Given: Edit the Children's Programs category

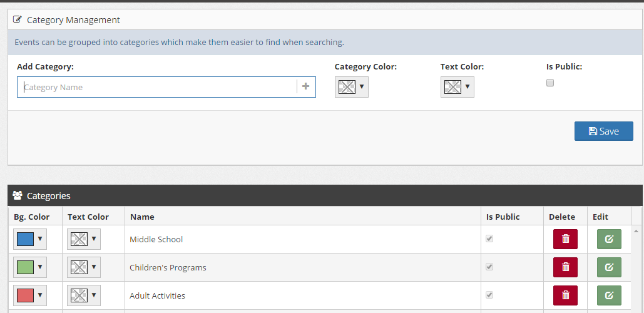Looking at the screenshot, I should pyautogui.click(x=609, y=267).
